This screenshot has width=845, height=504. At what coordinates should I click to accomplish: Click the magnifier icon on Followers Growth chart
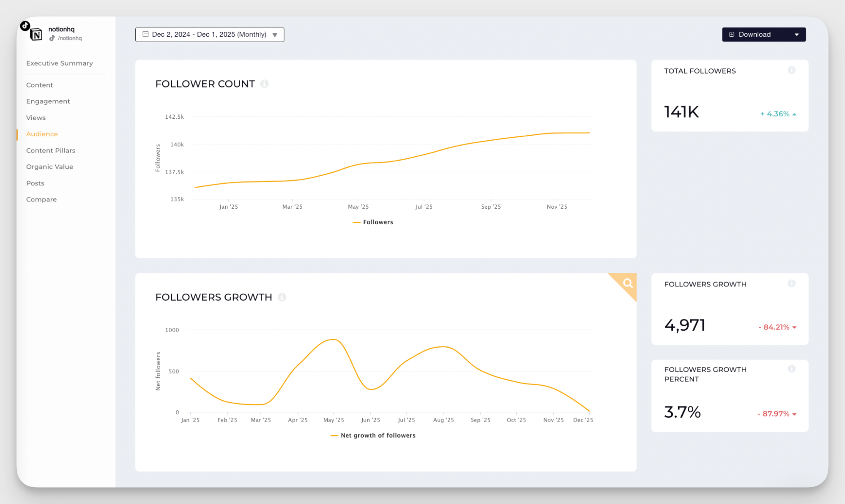pyautogui.click(x=627, y=283)
